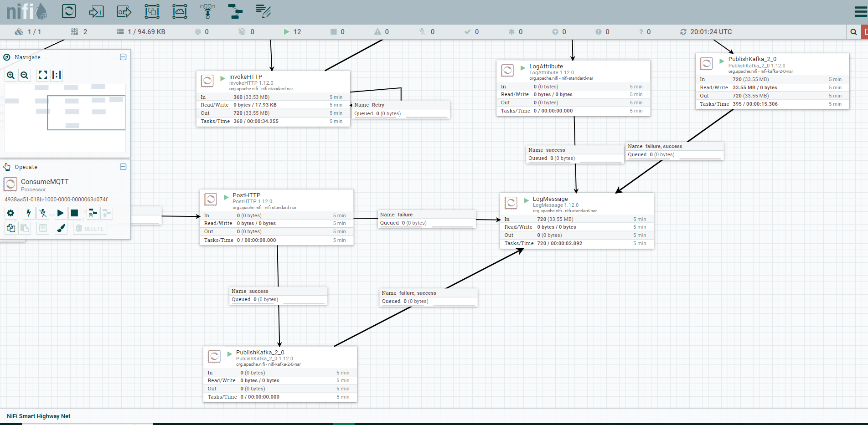Select the LogAttribute processor
This screenshot has height=425, width=868.
click(x=573, y=88)
